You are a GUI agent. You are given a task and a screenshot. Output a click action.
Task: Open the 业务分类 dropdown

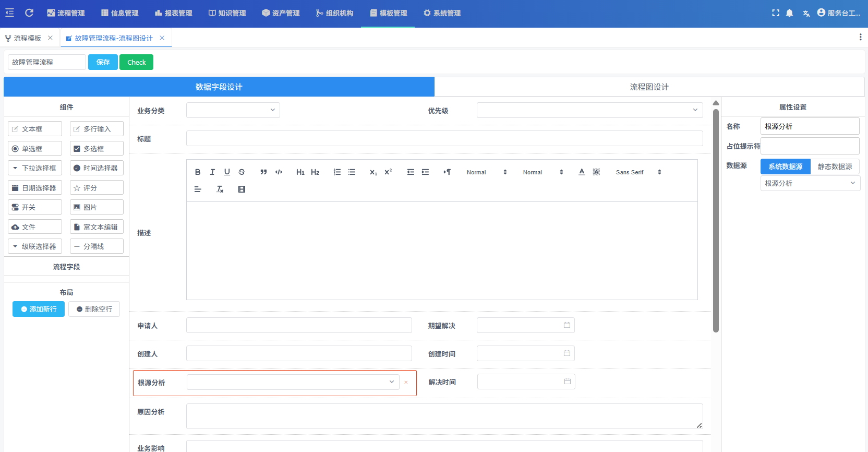click(233, 110)
